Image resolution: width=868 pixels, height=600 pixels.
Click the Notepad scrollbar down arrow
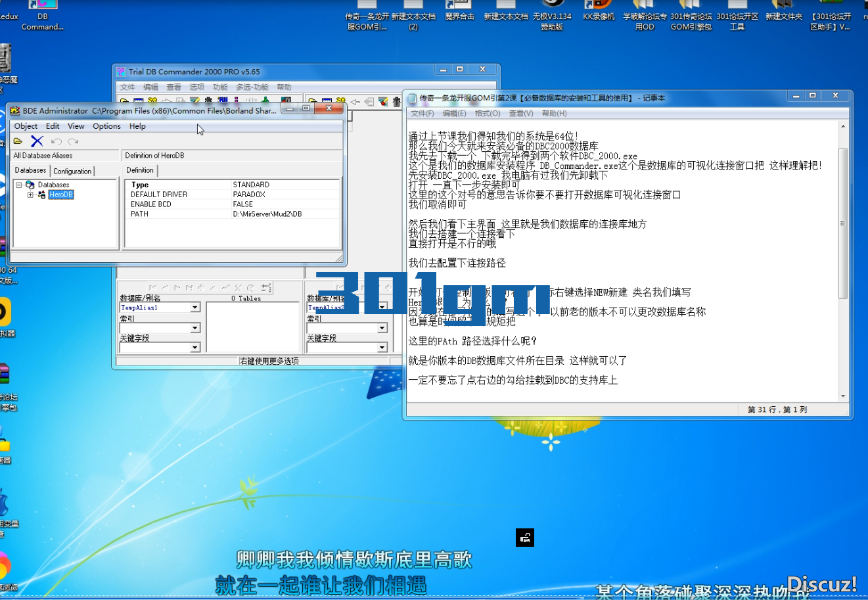[x=843, y=396]
